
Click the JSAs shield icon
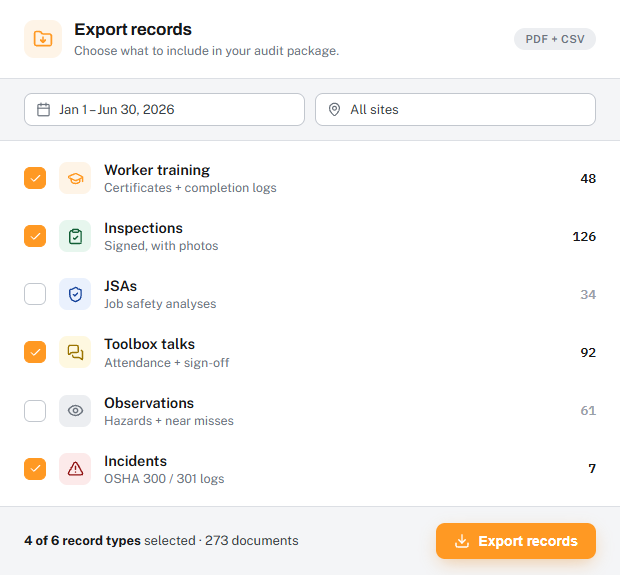tap(75, 294)
